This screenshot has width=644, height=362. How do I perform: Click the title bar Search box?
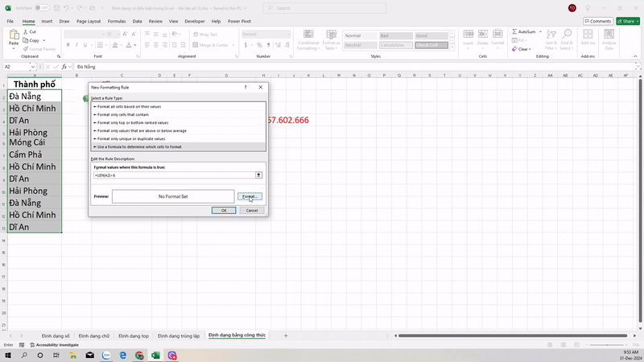click(x=324, y=8)
